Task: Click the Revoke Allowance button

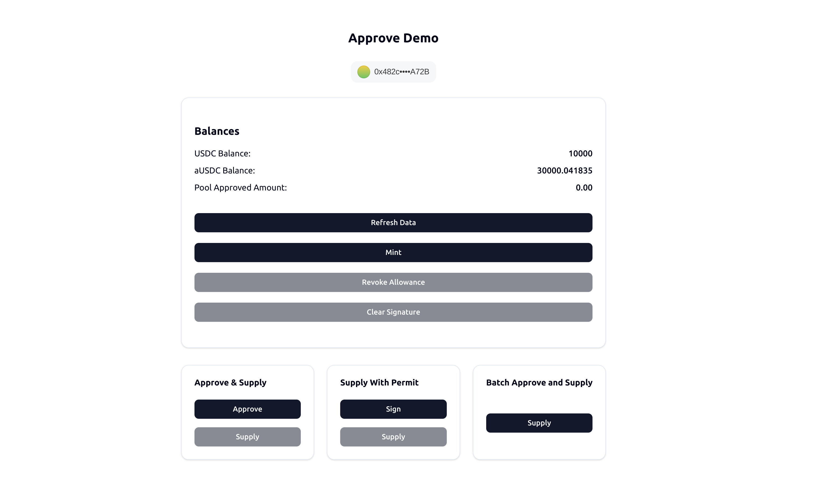Action: [x=393, y=282]
